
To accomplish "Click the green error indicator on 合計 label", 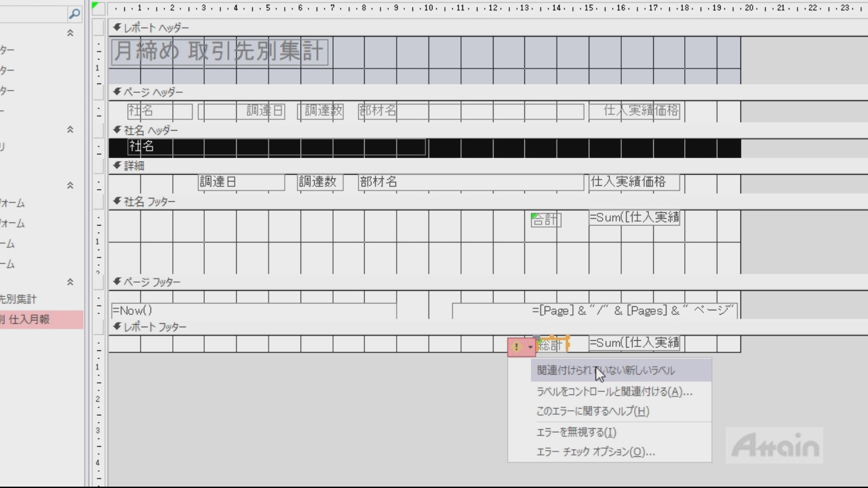I will pos(534,216).
